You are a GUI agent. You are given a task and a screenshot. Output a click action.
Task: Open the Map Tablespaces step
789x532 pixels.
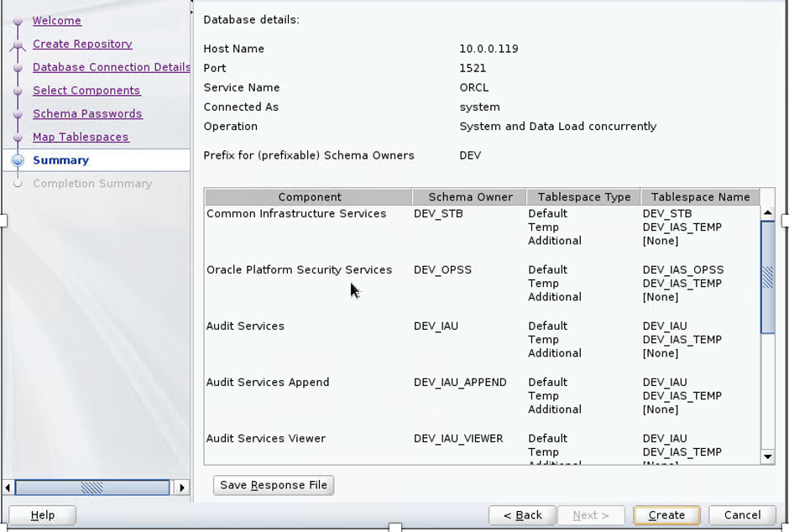(81, 137)
